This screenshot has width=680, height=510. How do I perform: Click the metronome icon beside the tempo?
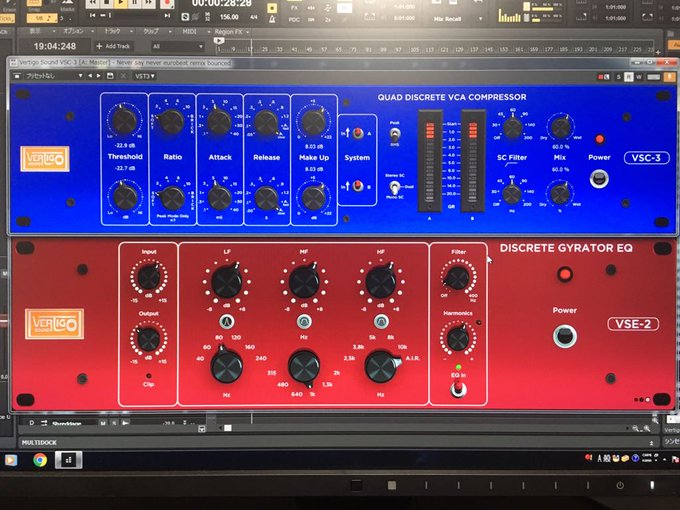[272, 18]
